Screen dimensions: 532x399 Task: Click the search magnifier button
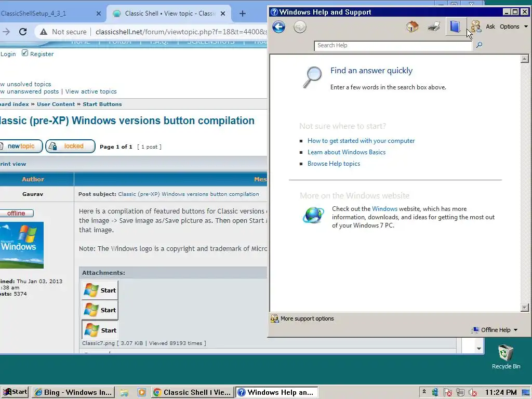479,45
